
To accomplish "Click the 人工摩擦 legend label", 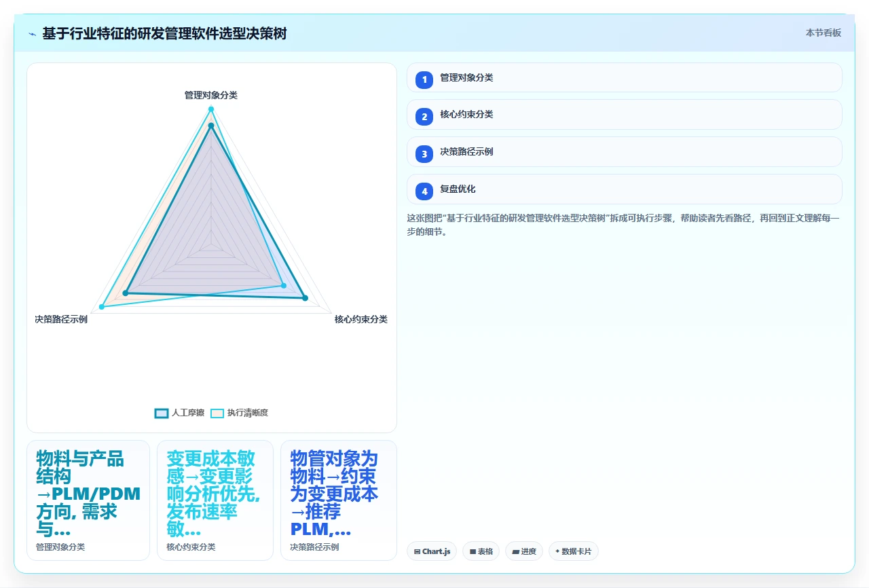I will coord(188,413).
